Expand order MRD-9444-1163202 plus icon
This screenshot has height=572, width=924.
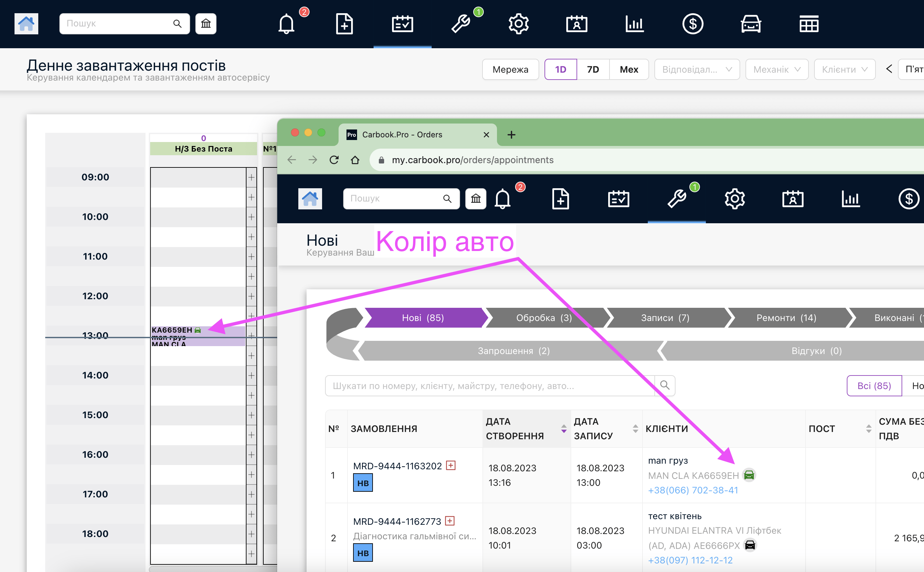[x=450, y=465]
